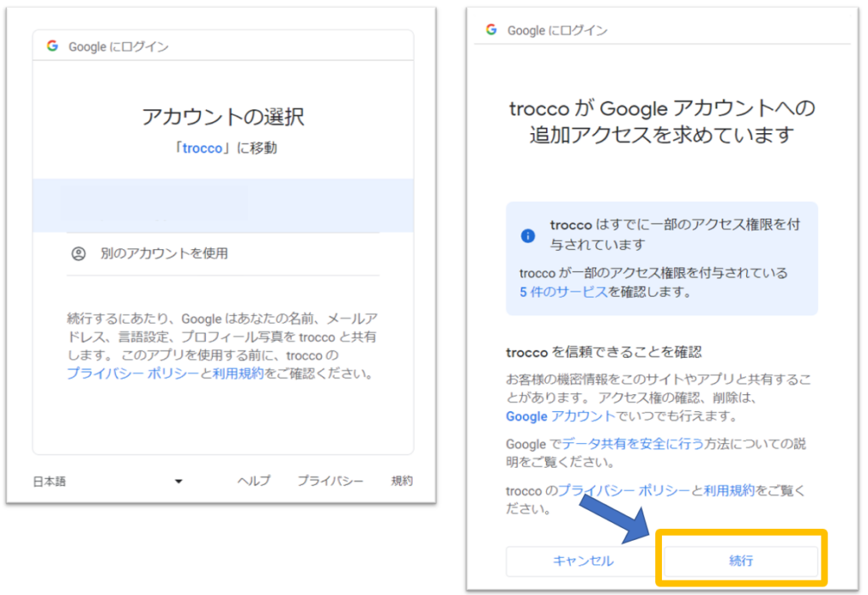
Task: Open the trocco link under アカウントの選択
Action: click(x=203, y=148)
